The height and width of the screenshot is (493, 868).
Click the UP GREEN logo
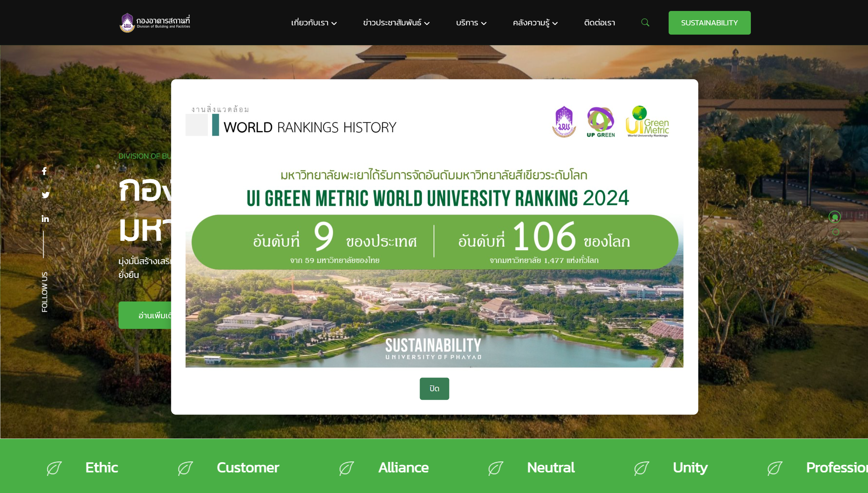(x=600, y=122)
